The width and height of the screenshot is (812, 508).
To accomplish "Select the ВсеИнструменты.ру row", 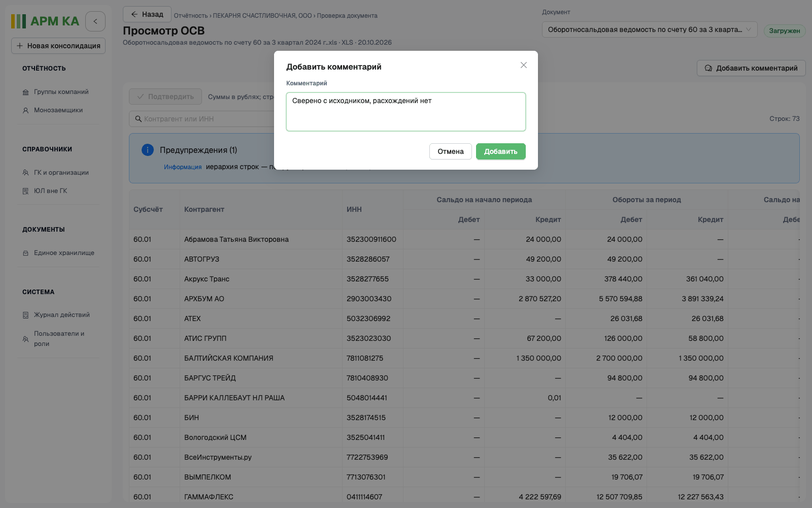I will tap(464, 457).
